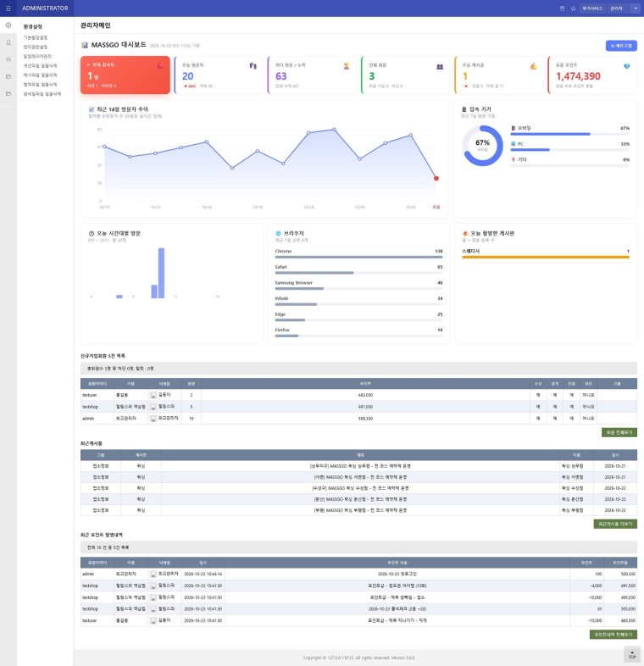The image size is (644, 666).
Task: Expand the 관리자 dropdown arrow in header
Action: [x=636, y=8]
